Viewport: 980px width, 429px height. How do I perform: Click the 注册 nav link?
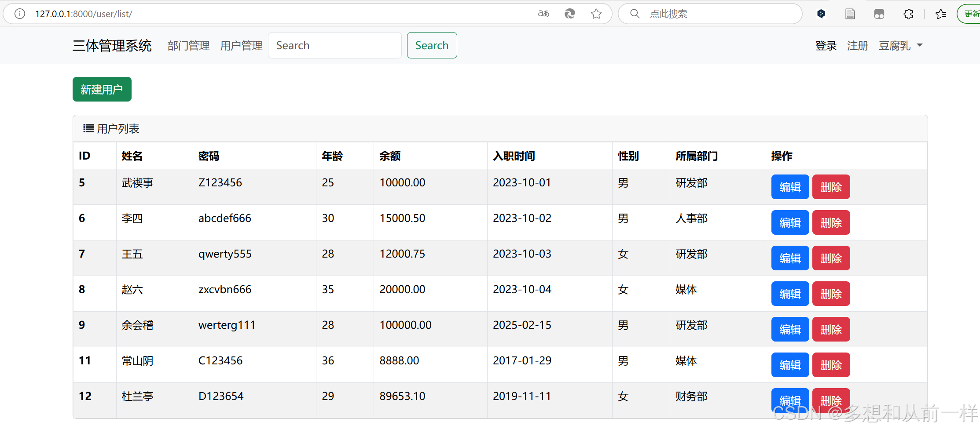(857, 45)
